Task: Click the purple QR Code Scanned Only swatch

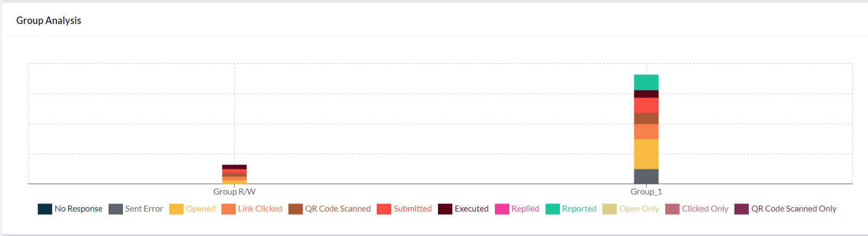Action: pyautogui.click(x=741, y=209)
